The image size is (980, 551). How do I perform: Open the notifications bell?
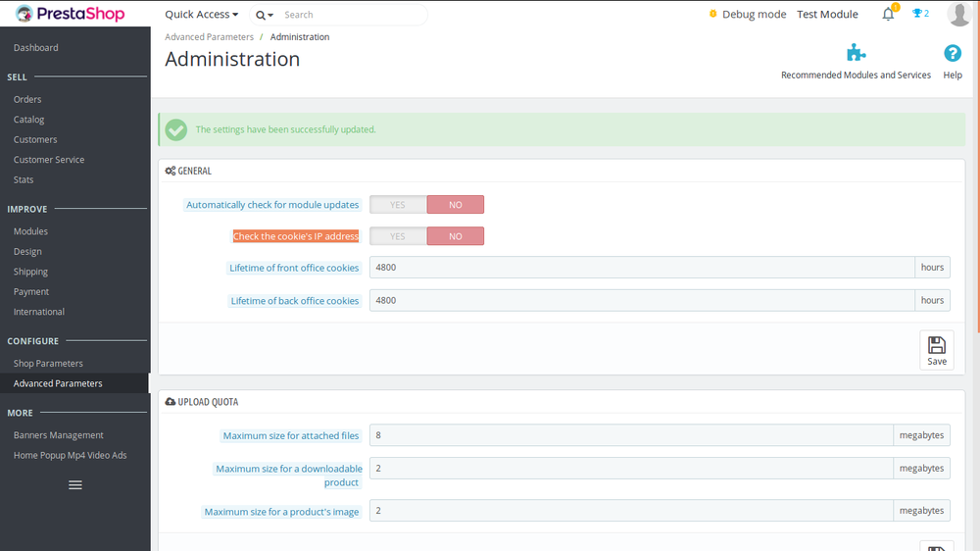888,14
